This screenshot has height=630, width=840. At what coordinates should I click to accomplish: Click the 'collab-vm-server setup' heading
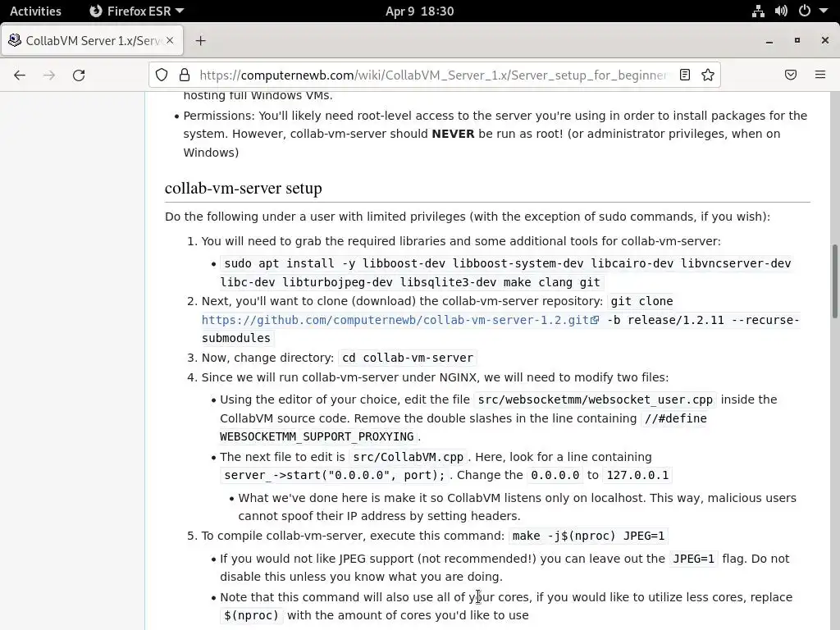[243, 188]
